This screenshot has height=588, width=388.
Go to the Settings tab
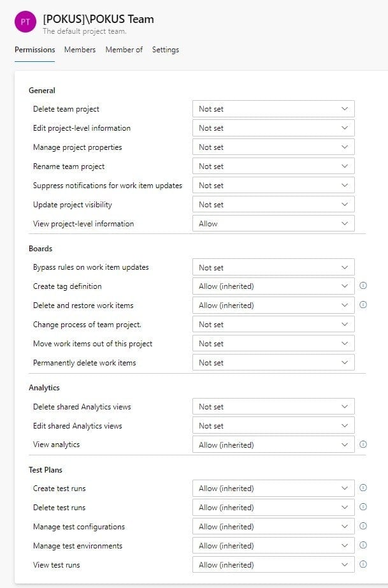pyautogui.click(x=165, y=50)
